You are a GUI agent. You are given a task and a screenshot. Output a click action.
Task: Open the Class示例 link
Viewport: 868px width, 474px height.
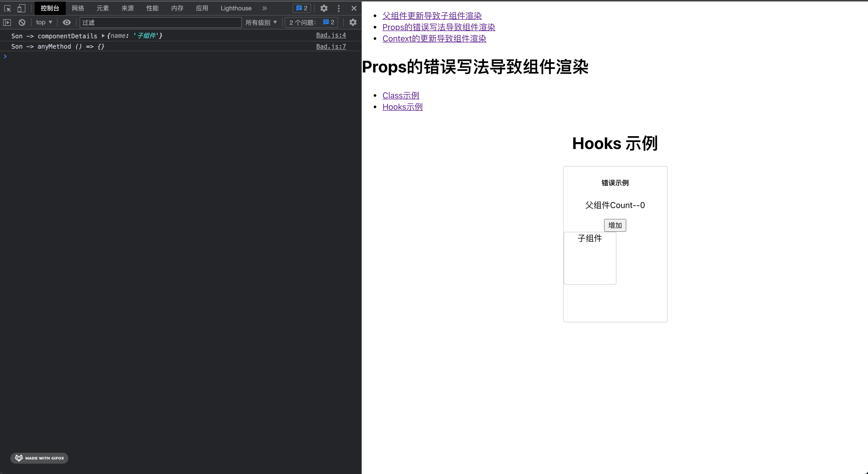tap(401, 95)
